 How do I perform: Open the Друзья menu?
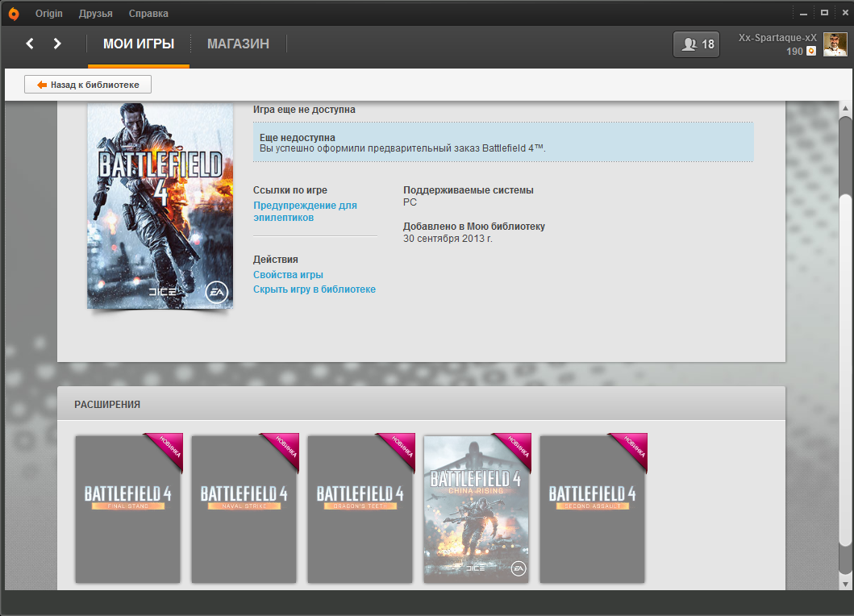click(95, 14)
